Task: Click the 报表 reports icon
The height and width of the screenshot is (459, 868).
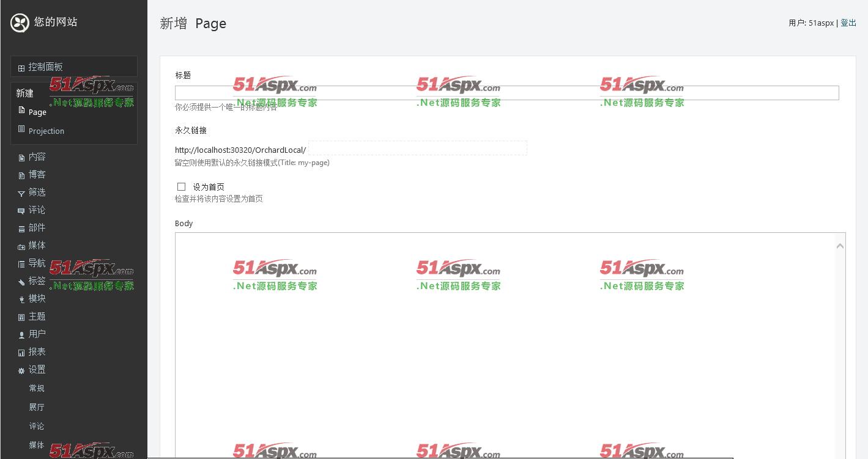Action: 21,353
